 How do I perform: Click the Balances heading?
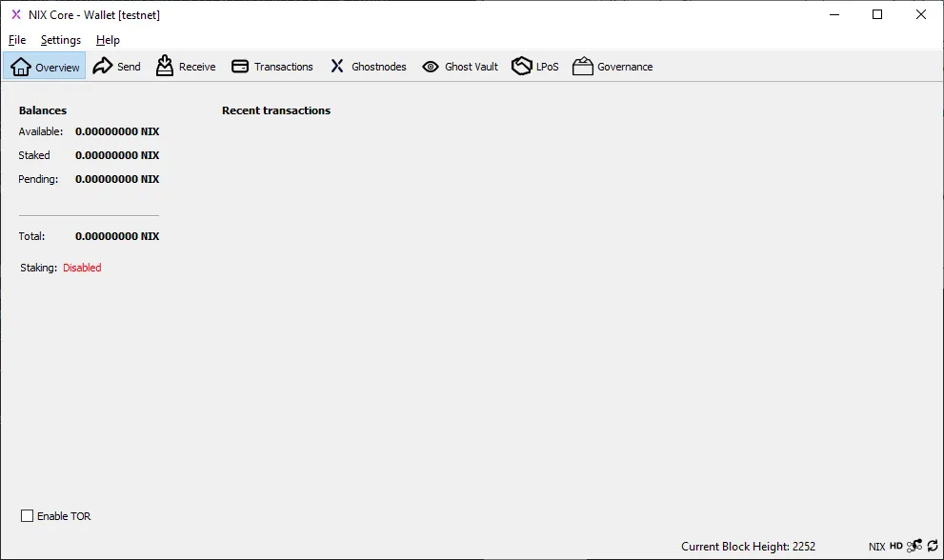[x=43, y=110]
